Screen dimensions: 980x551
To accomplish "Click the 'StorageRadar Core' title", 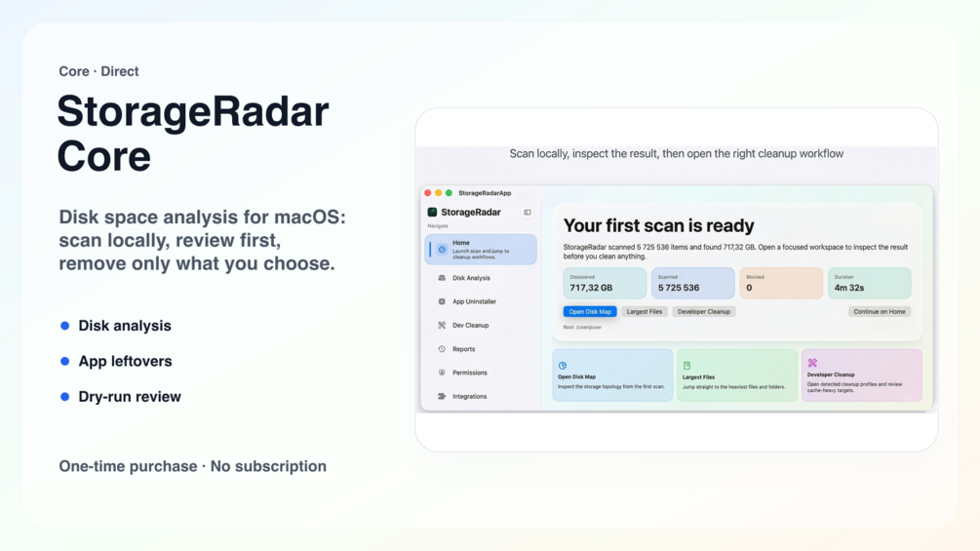I will click(193, 134).
